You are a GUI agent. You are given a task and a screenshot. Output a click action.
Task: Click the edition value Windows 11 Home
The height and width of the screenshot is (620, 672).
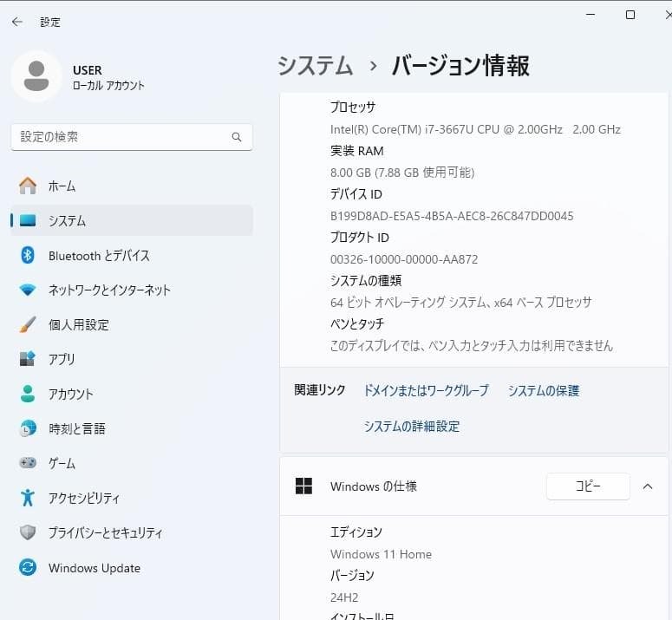point(381,554)
